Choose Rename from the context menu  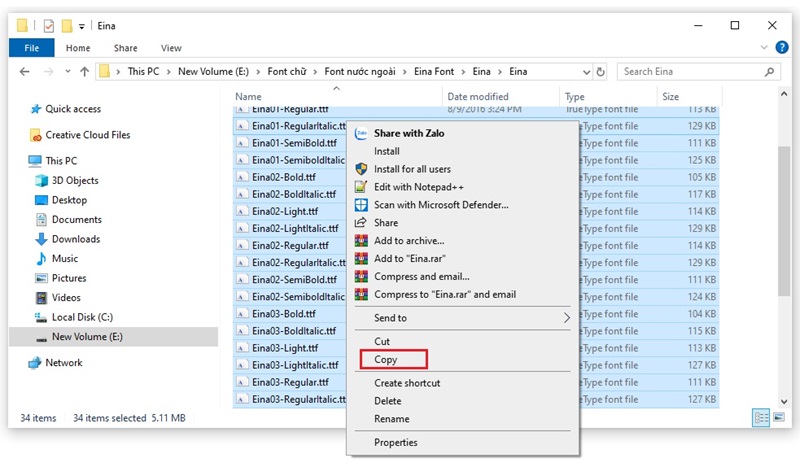pos(392,419)
